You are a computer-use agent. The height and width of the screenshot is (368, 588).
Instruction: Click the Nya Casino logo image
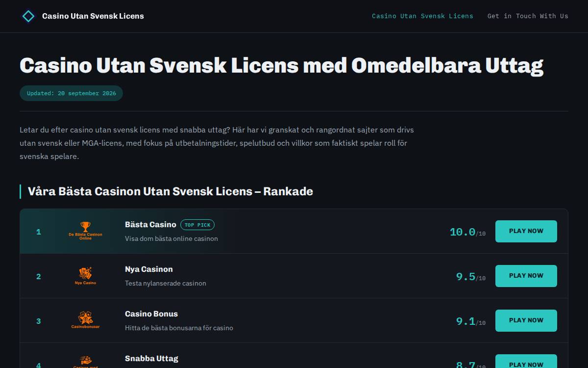point(85,276)
